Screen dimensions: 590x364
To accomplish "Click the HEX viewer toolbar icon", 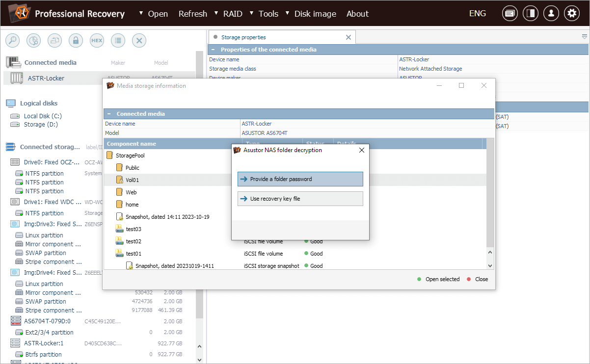I will point(97,41).
